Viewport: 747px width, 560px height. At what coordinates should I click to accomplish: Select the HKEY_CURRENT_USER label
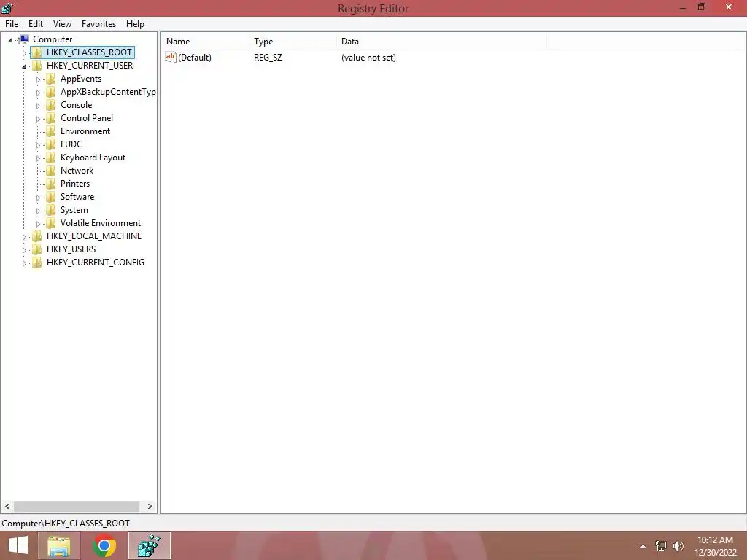[90, 66]
